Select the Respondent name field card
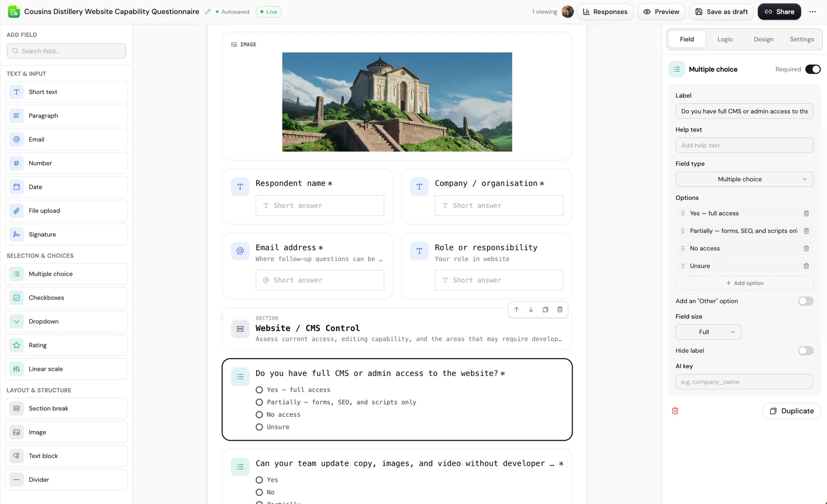827x504 pixels. click(308, 197)
